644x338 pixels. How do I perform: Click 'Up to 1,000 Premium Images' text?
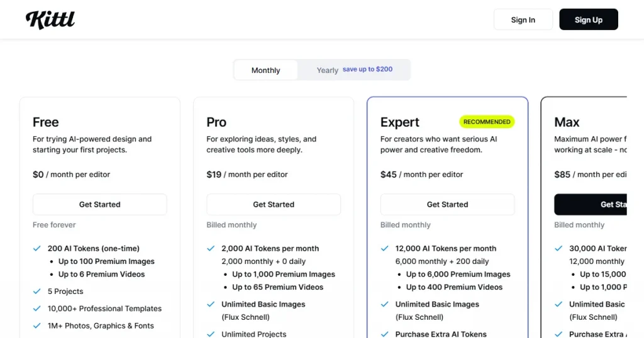coord(284,274)
